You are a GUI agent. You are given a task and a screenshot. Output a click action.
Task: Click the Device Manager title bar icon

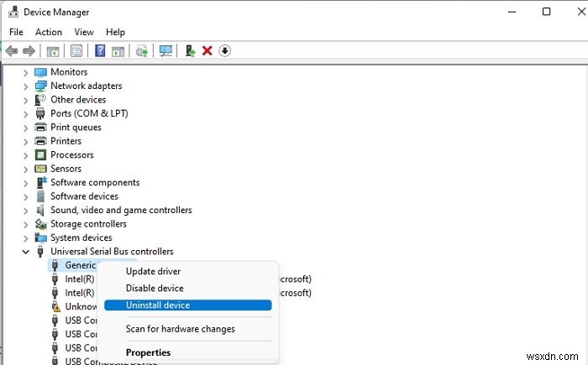pos(13,12)
